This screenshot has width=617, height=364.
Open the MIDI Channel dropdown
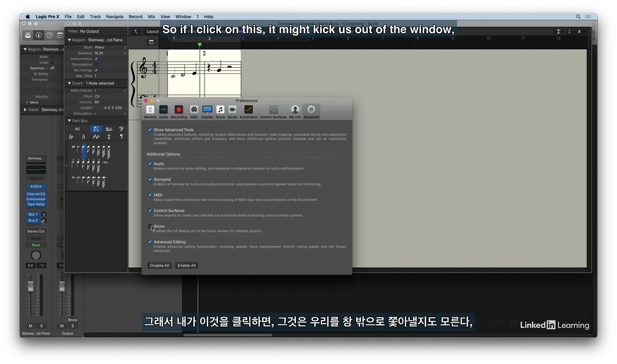pos(110,91)
